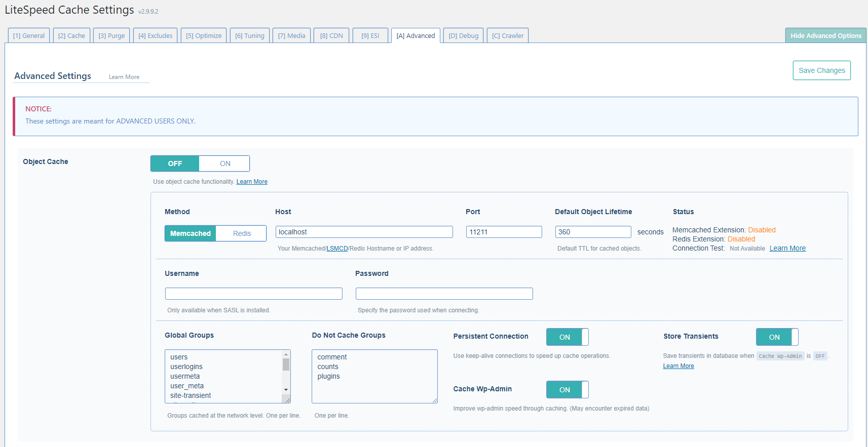This screenshot has width=868, height=447.
Task: Focus the Global Groups text area
Action: tap(228, 376)
